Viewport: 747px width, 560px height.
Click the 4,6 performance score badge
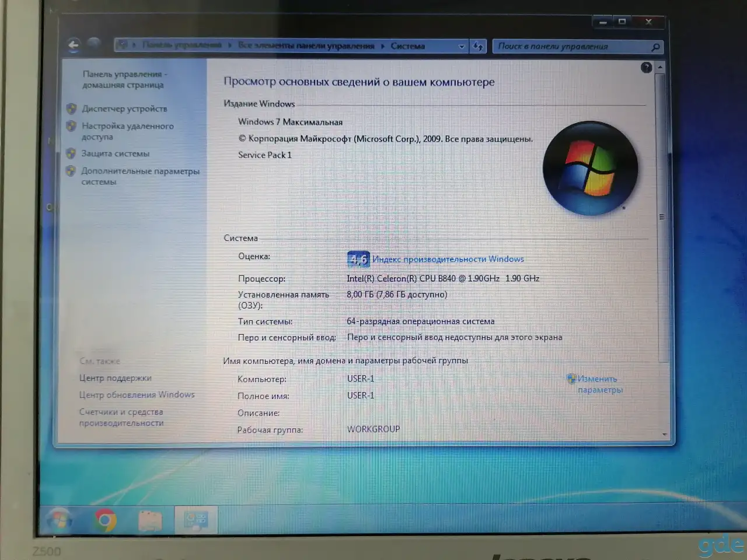358,259
